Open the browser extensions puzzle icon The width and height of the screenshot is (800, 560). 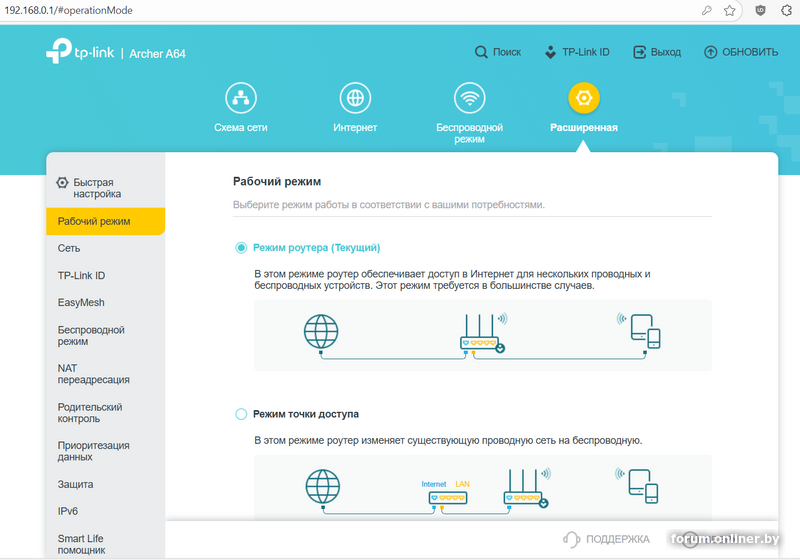pos(787,10)
